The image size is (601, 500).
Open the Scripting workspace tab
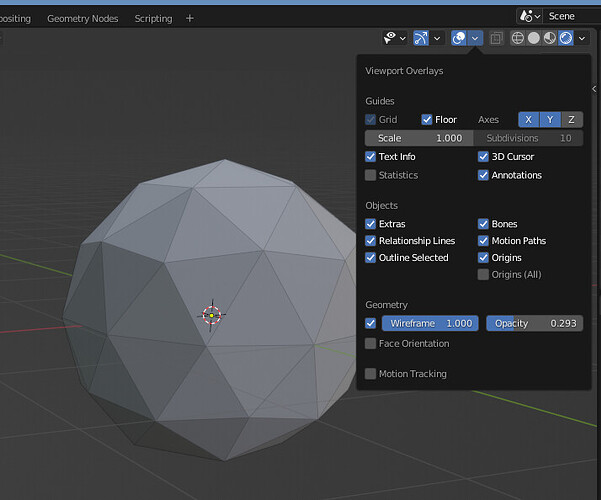[153, 18]
